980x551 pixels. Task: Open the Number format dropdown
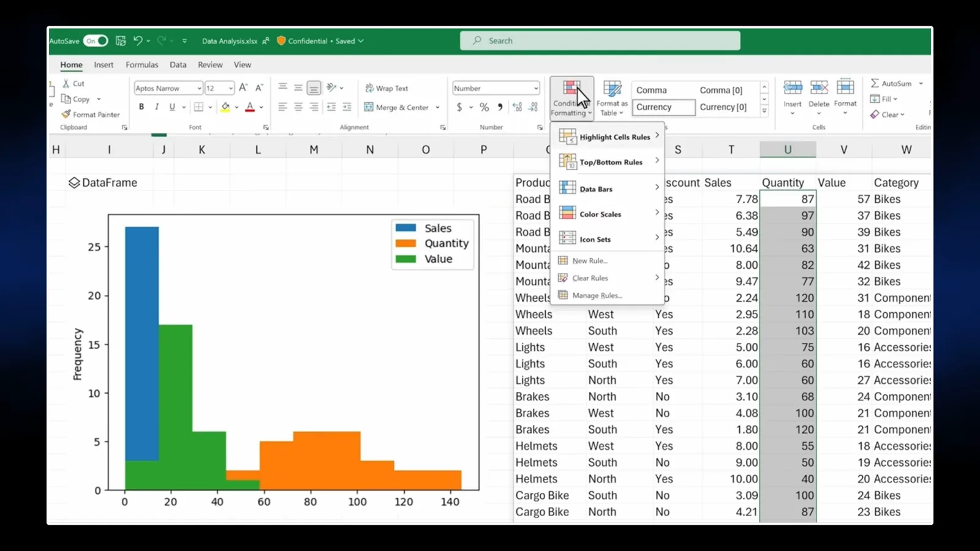[536, 88]
